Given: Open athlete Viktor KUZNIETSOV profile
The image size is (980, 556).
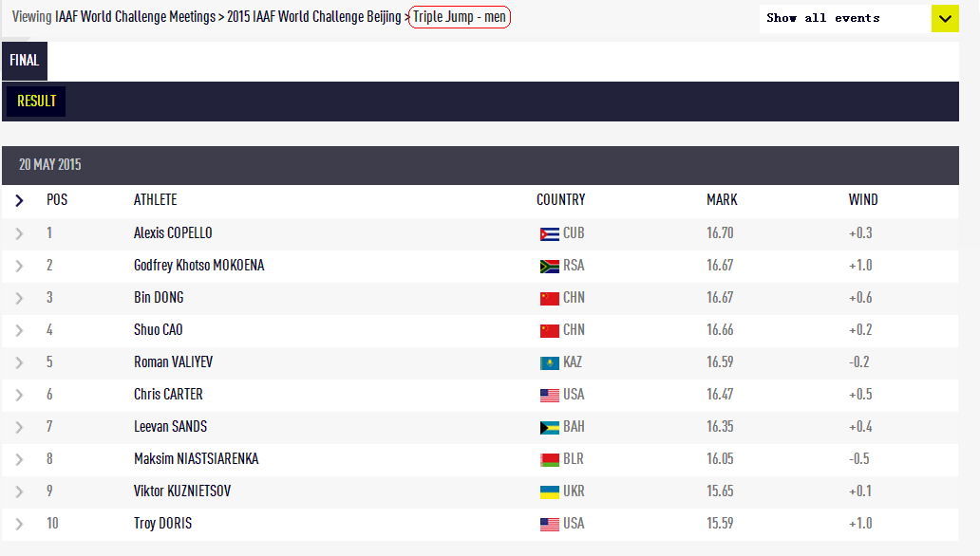Looking at the screenshot, I should coord(182,491).
